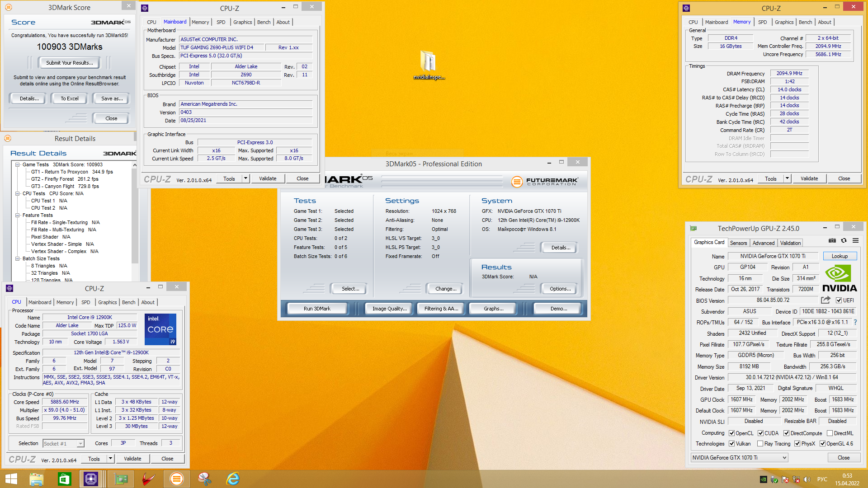Open the Bench tab in the CPU-Z Memory window

(x=805, y=22)
